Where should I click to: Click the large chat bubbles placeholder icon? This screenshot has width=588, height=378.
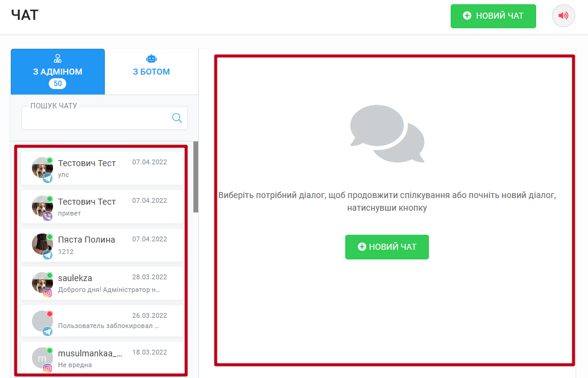click(x=387, y=134)
